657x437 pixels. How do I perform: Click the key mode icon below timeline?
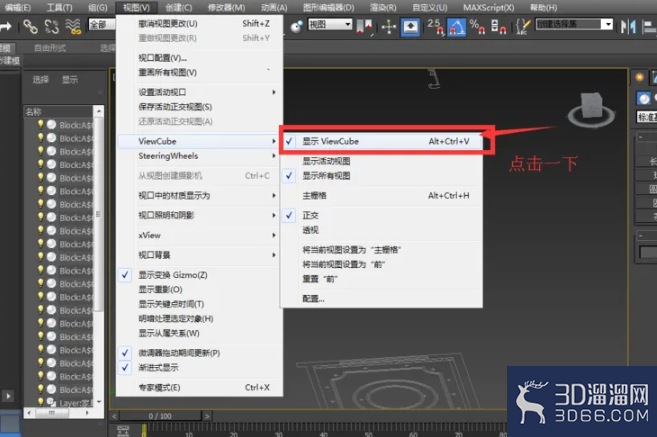pyautogui.click(x=123, y=431)
